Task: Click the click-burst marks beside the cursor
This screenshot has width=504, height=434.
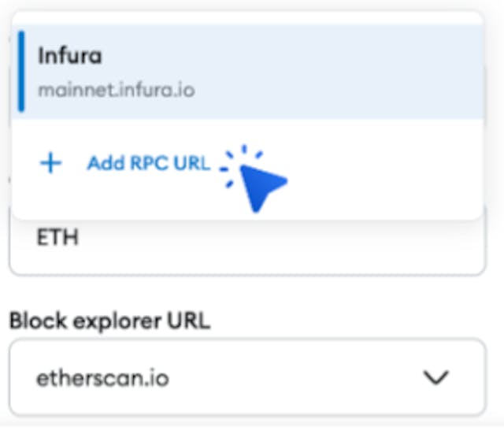Action: 241,165
